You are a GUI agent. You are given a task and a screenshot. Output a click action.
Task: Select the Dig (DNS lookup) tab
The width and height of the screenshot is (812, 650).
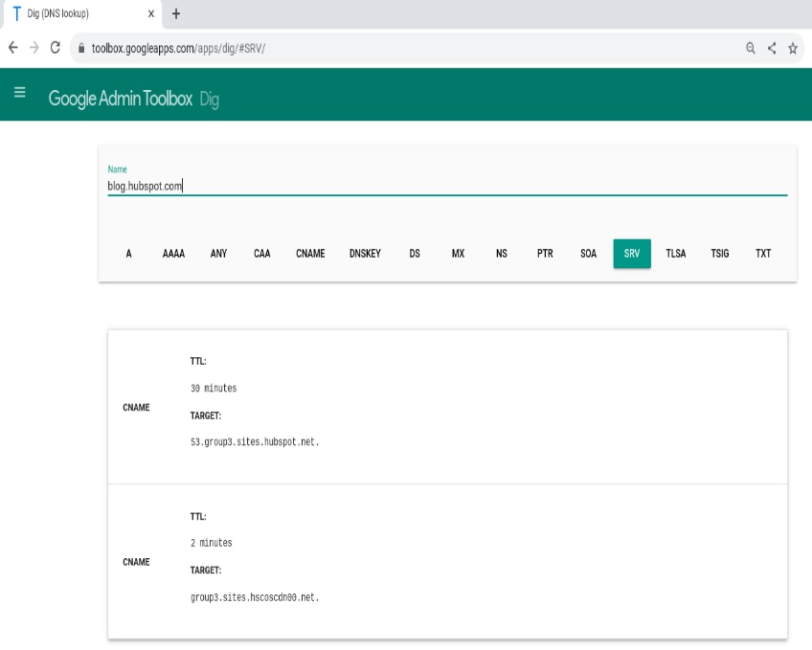(83, 14)
